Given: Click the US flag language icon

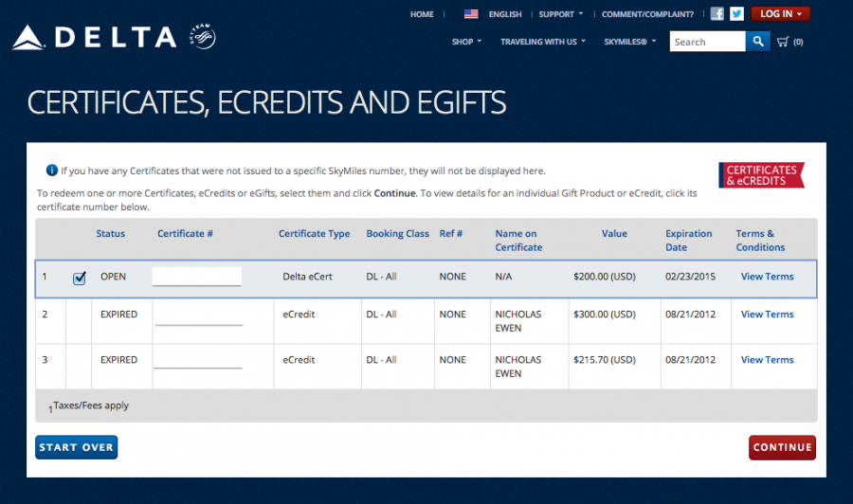Looking at the screenshot, I should (471, 14).
